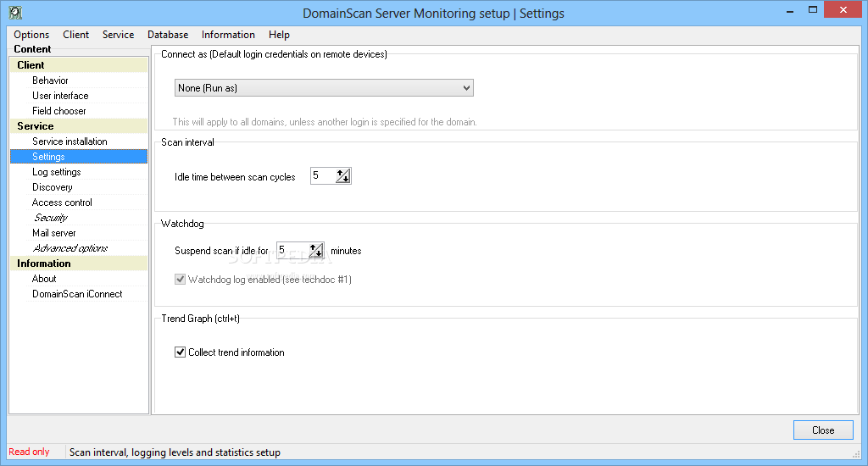Maximize the DomainScan setup window

tap(813, 10)
